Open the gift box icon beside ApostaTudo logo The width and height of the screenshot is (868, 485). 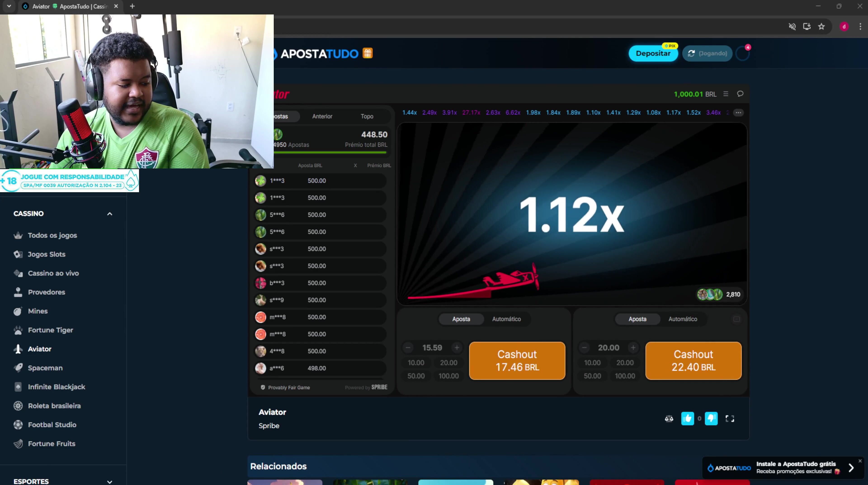[367, 53]
